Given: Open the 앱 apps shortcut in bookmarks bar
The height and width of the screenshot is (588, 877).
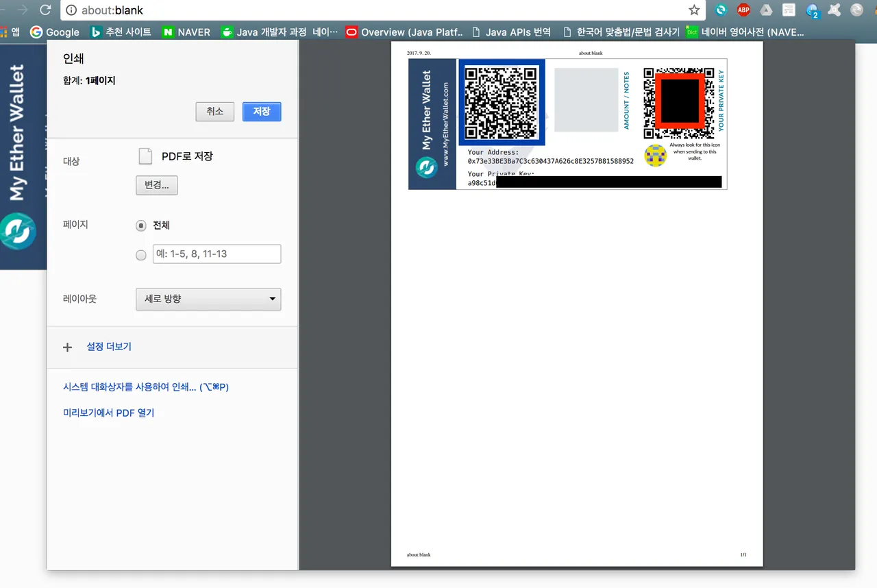Looking at the screenshot, I should (x=10, y=32).
